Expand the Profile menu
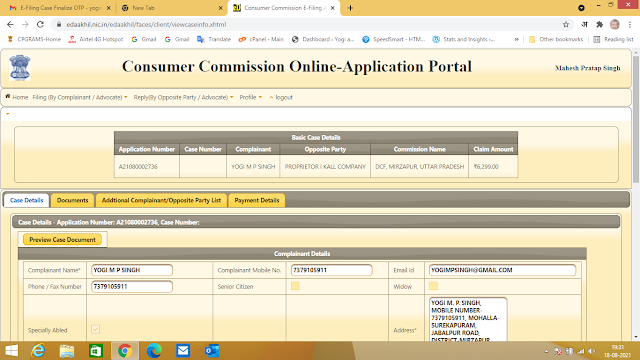Screen dimensions: 640x360 pos(251,97)
